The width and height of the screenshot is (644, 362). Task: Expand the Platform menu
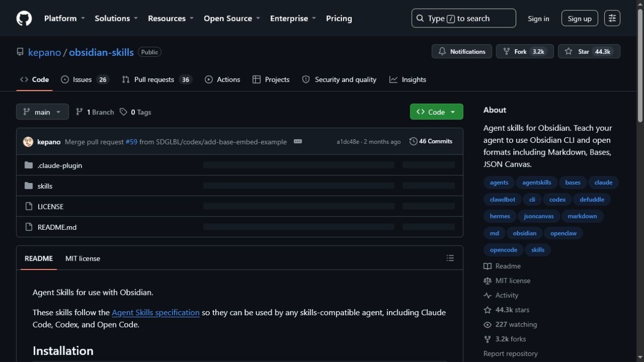pyautogui.click(x=65, y=18)
